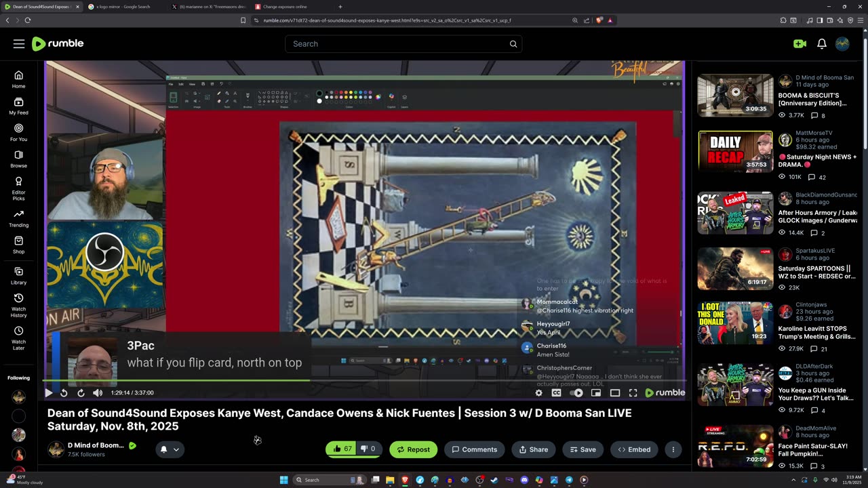Skip forward using the forward arrow
This screenshot has width=868, height=488.
[81, 392]
